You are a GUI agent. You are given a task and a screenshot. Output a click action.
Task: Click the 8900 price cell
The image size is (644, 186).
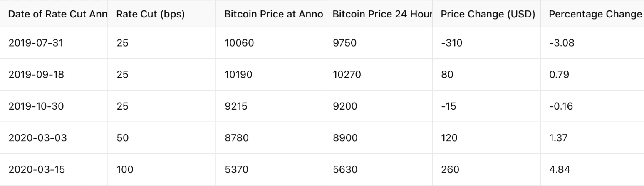(x=378, y=138)
